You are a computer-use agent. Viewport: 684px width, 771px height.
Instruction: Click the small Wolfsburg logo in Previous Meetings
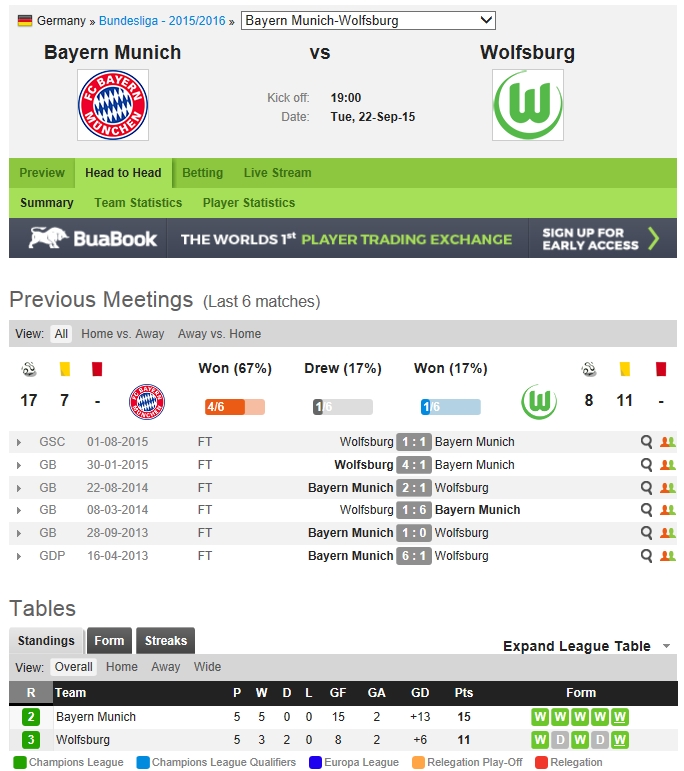click(539, 403)
